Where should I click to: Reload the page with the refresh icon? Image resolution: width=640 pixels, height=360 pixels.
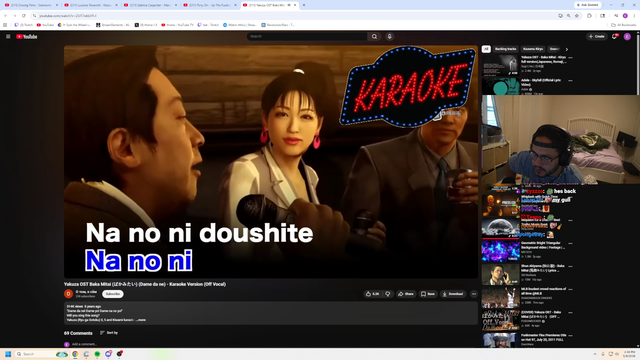coord(24,16)
